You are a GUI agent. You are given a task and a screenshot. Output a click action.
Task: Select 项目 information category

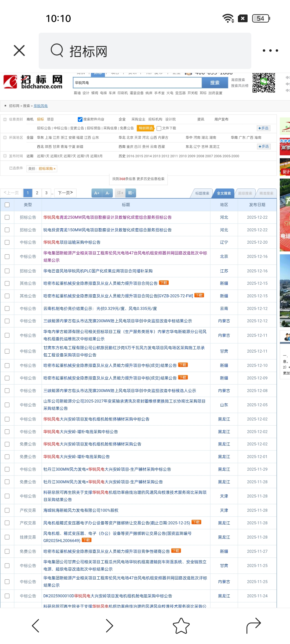click(x=50, y=119)
